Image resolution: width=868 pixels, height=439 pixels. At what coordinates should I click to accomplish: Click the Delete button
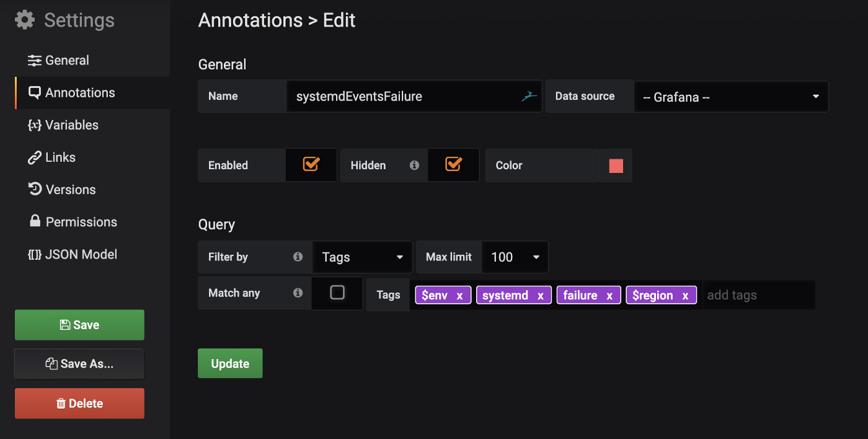79,403
